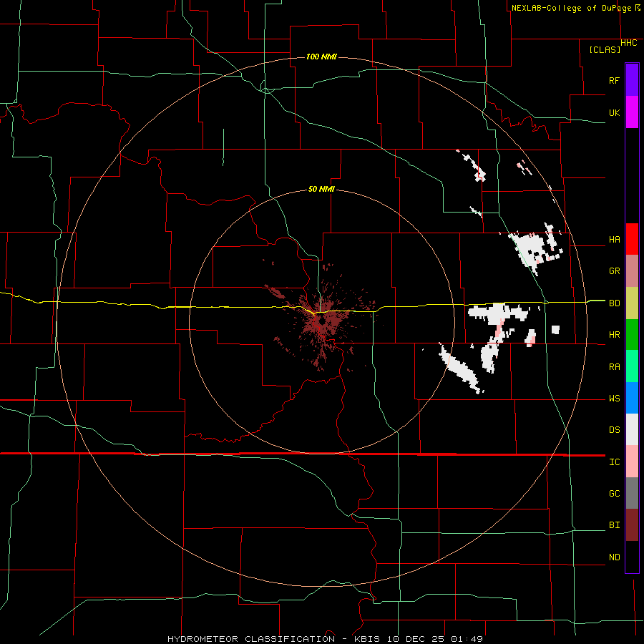Click the blue WS legend color swatch
The image size is (644, 644).
tap(632, 398)
